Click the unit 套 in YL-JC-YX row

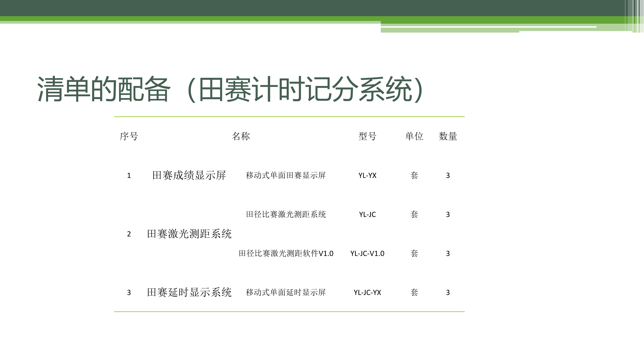tap(414, 292)
